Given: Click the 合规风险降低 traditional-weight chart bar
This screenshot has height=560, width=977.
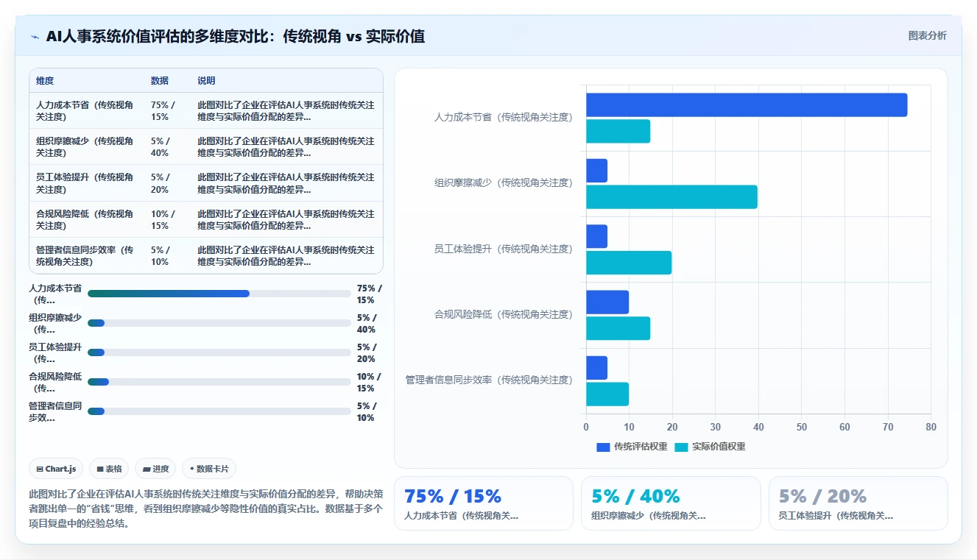Looking at the screenshot, I should click(607, 302).
